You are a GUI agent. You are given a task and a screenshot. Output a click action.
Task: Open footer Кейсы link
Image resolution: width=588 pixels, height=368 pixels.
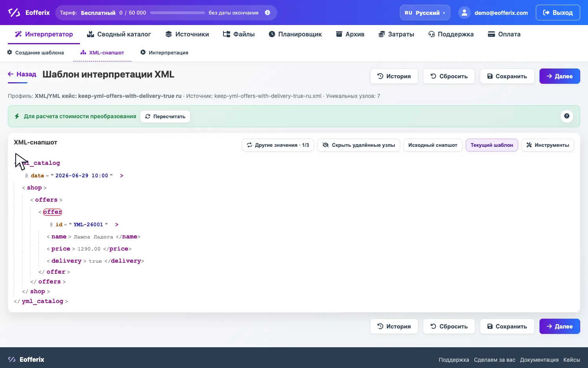[572, 360]
